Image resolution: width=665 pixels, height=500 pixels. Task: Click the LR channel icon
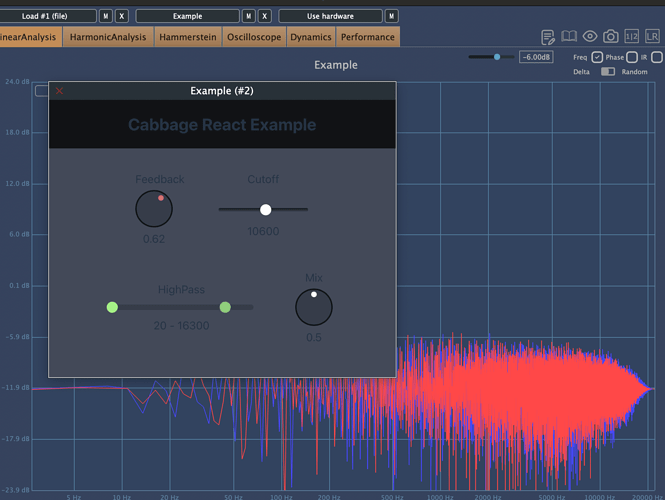tap(652, 37)
